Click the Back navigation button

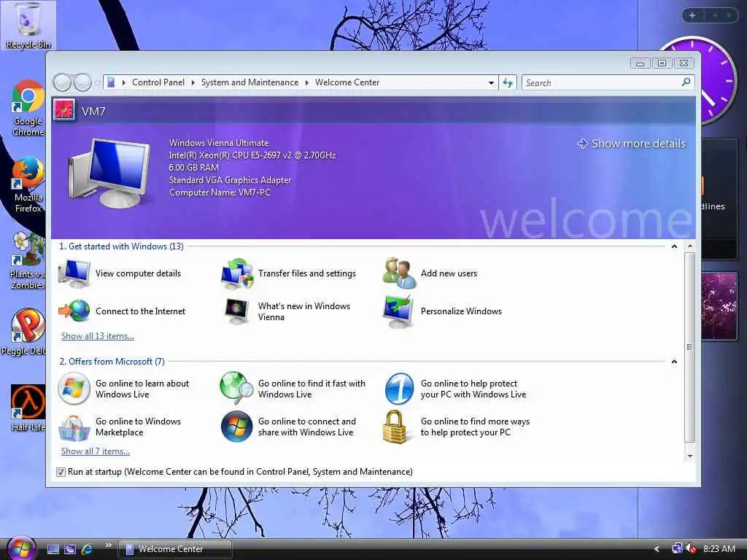(x=62, y=83)
